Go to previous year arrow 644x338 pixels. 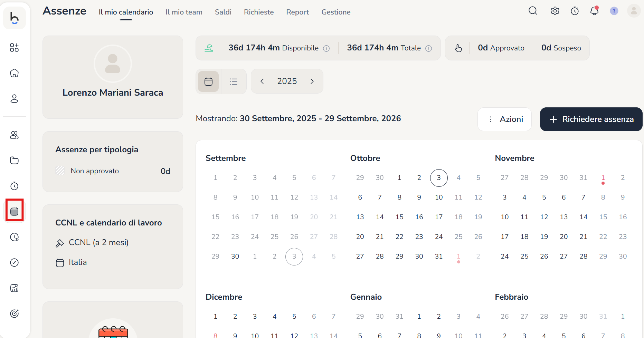click(x=262, y=81)
